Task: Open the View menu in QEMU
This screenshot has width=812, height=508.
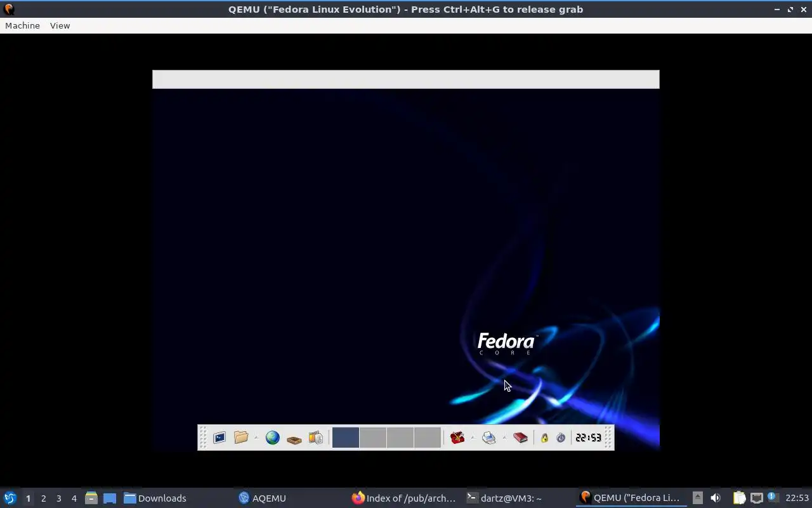Action: (x=60, y=25)
